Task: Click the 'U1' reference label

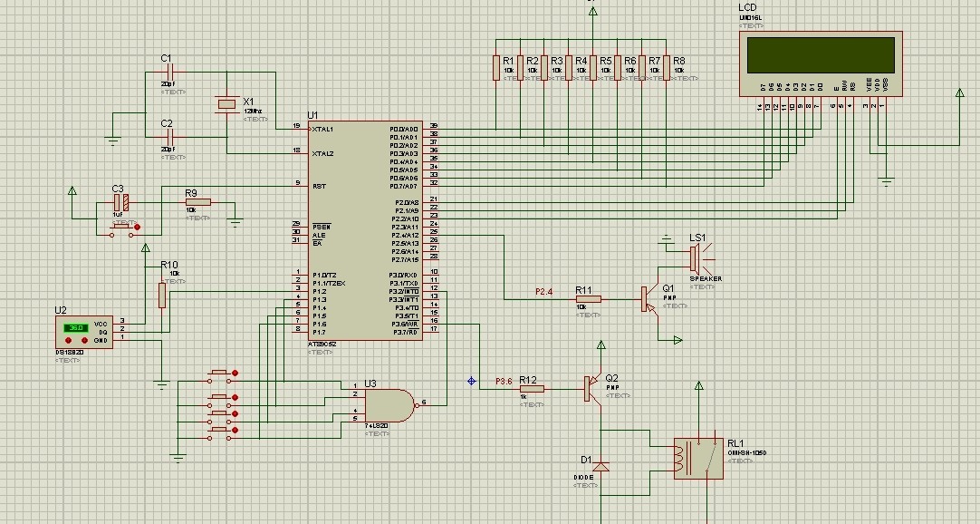Action: pyautogui.click(x=312, y=115)
